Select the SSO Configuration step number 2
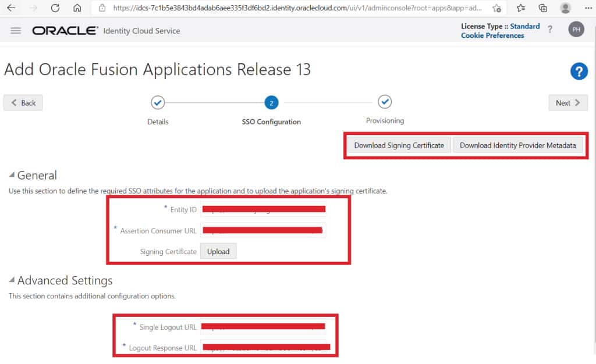Image resolution: width=596 pixels, height=364 pixels. (271, 102)
